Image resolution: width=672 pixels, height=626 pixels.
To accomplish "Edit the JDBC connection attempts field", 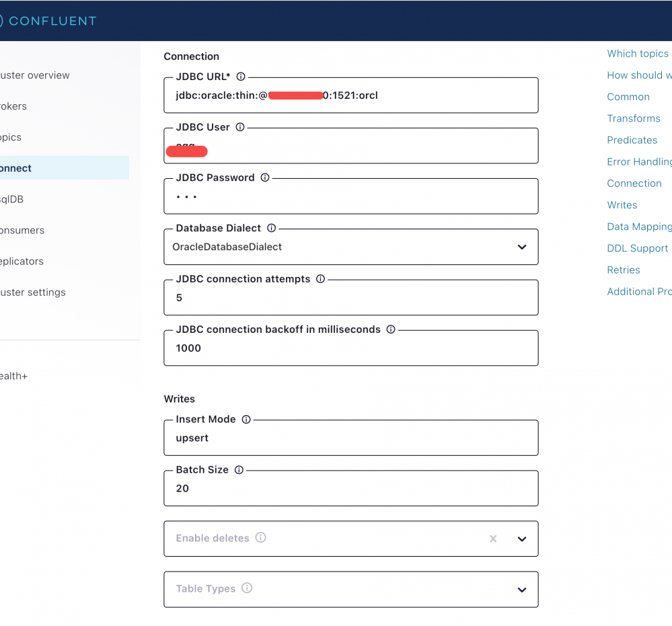I will coord(351,297).
